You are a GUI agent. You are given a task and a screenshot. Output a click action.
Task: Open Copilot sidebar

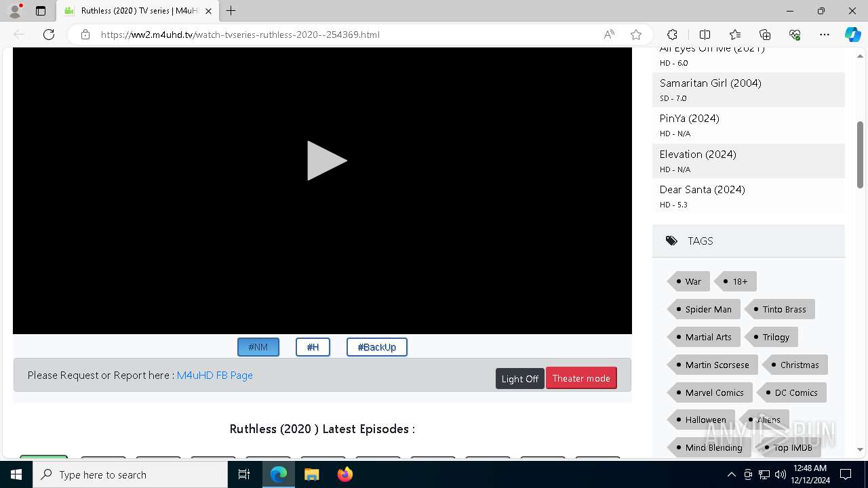852,35
